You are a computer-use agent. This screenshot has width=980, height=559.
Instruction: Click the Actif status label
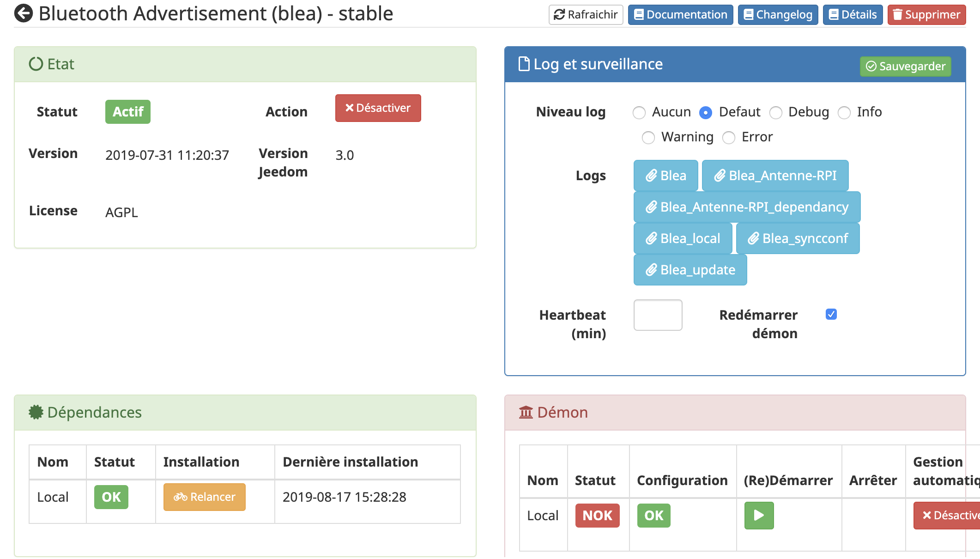tap(128, 112)
